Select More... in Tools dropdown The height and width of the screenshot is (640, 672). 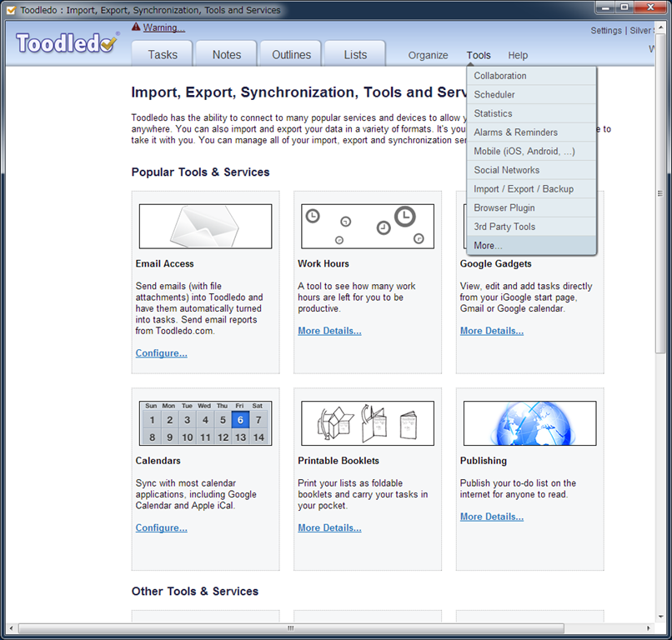(531, 246)
